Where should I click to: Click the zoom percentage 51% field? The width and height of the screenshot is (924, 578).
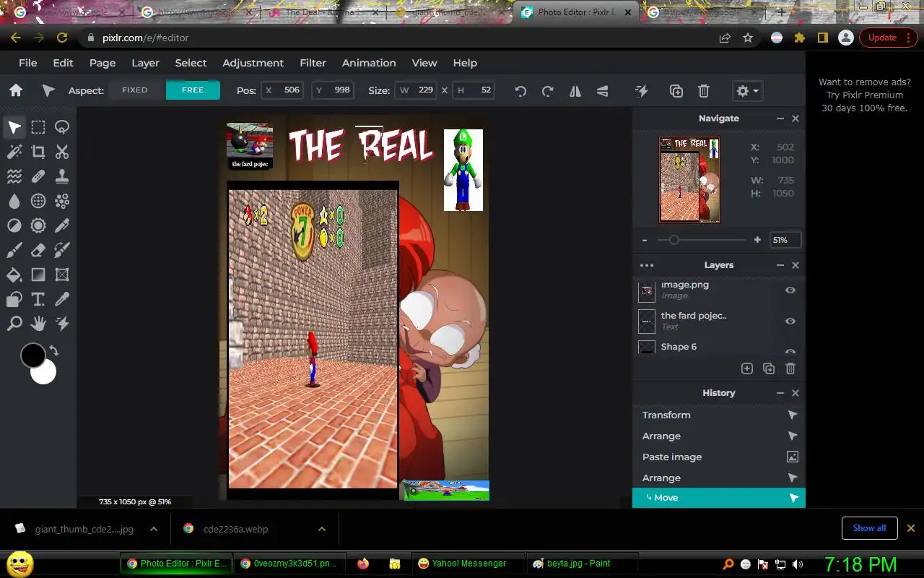coord(785,240)
